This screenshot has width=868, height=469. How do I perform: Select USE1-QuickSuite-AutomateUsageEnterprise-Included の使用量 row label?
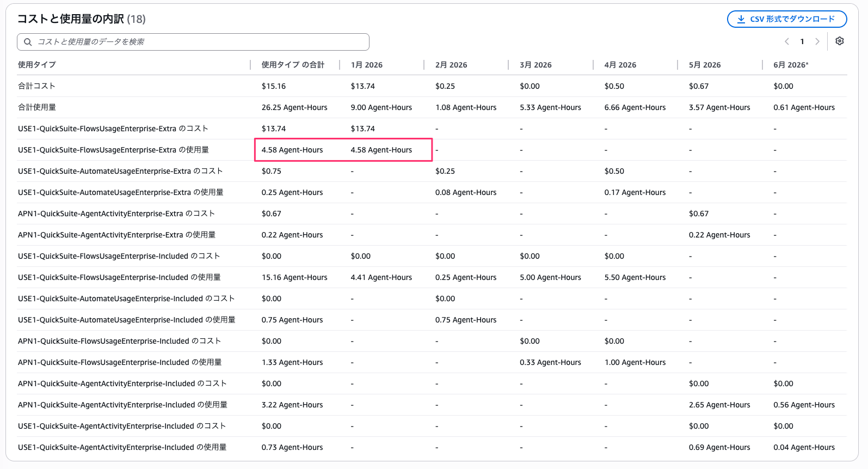127,320
